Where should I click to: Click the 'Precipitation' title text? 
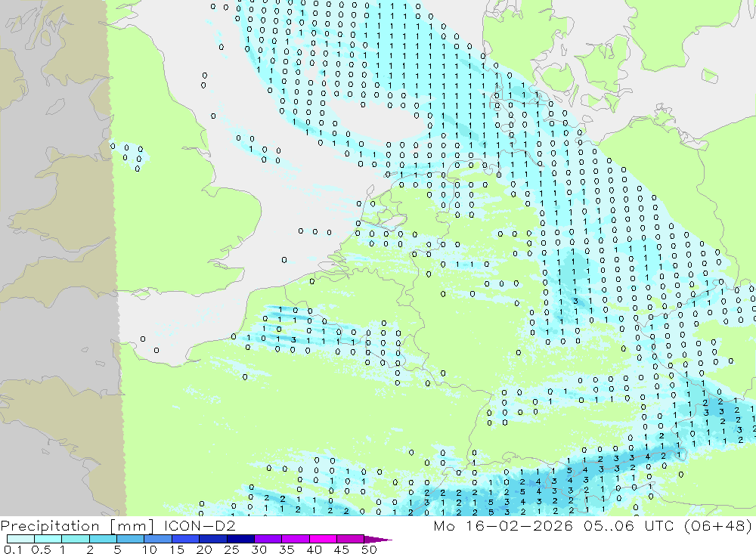coord(50,526)
